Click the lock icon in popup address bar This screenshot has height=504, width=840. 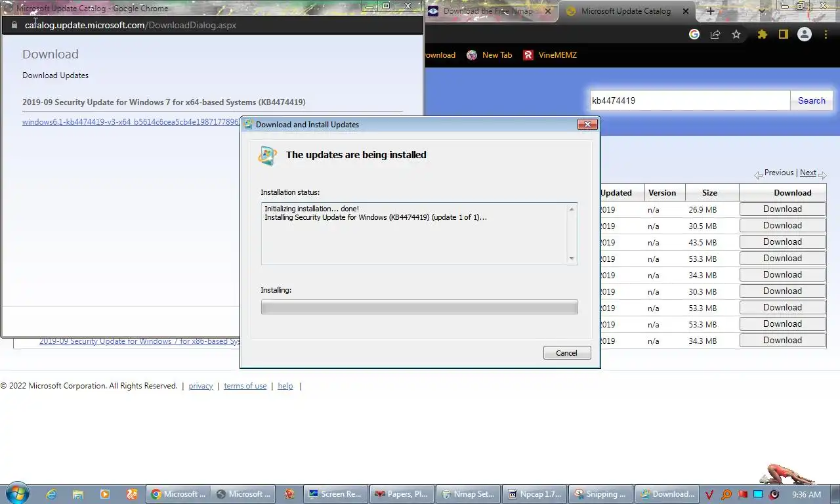(x=14, y=25)
